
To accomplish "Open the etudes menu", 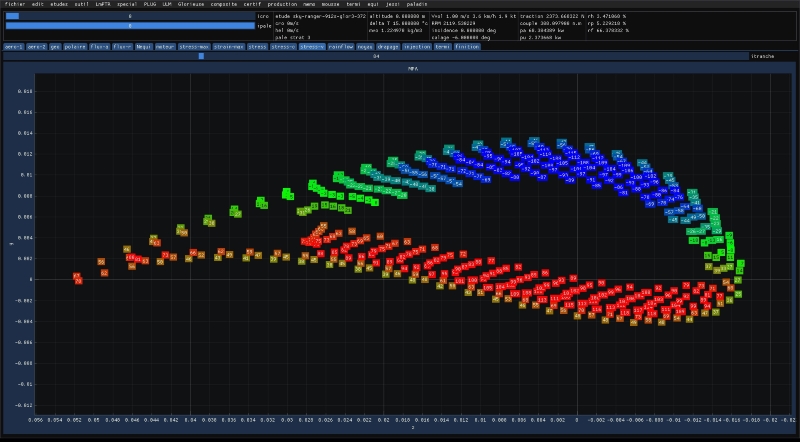I will [60, 5].
